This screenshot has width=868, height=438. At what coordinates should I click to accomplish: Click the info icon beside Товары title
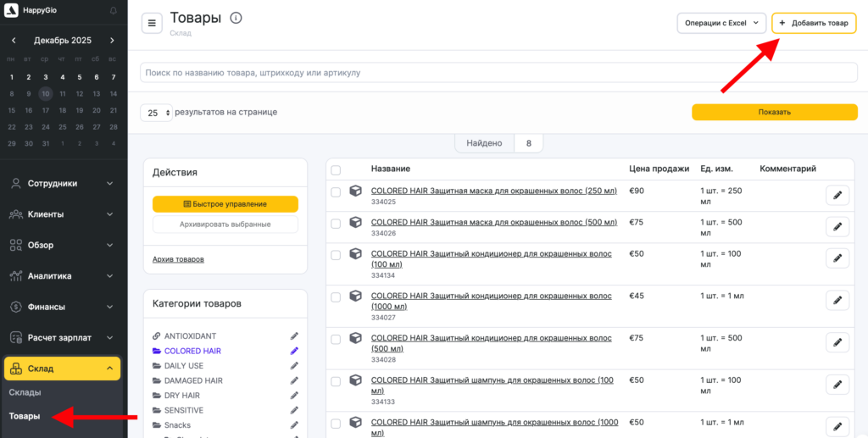pos(236,18)
